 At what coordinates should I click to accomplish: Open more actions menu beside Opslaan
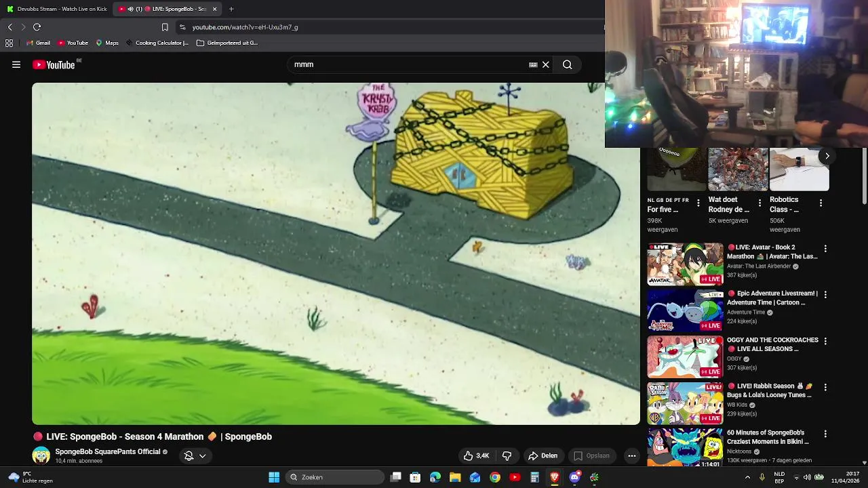click(632, 455)
